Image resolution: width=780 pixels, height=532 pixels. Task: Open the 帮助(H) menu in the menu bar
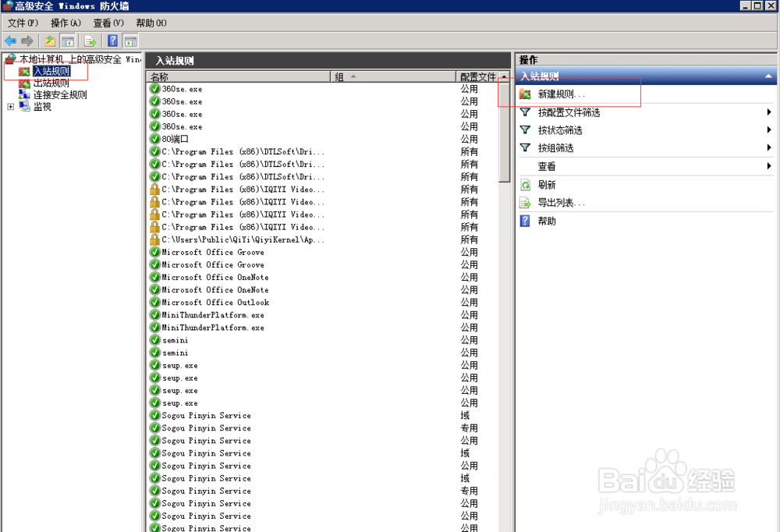click(151, 23)
